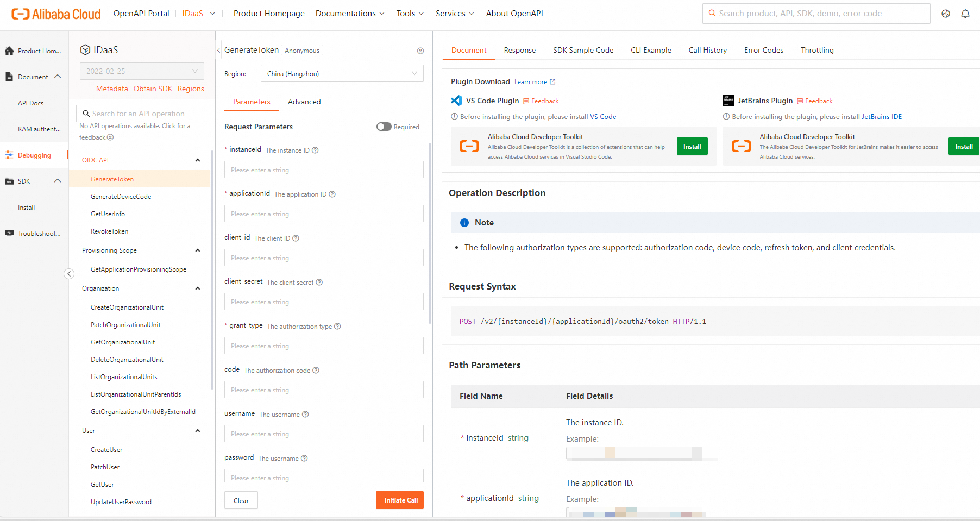Open the Tools dropdown menu
Image resolution: width=980 pixels, height=521 pixels.
tap(410, 14)
